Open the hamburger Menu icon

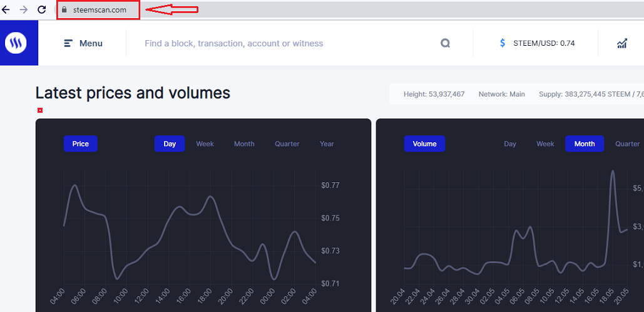click(69, 43)
